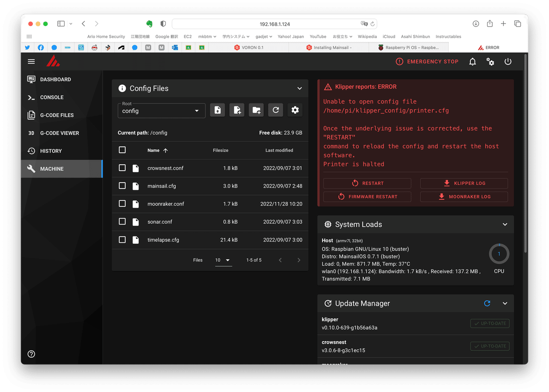Open timelapse.cfg file name
549x392 pixels.
pyautogui.click(x=163, y=240)
